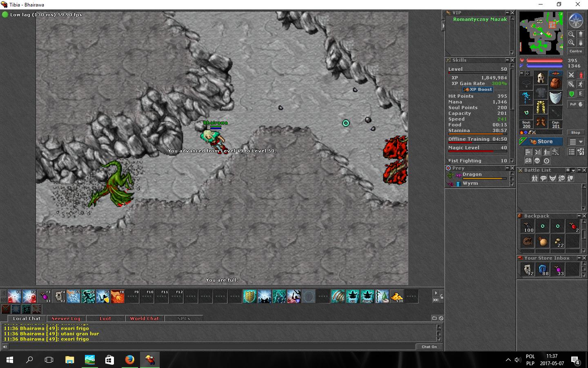
Task: Toggle the Chat On button
Action: pos(429,347)
